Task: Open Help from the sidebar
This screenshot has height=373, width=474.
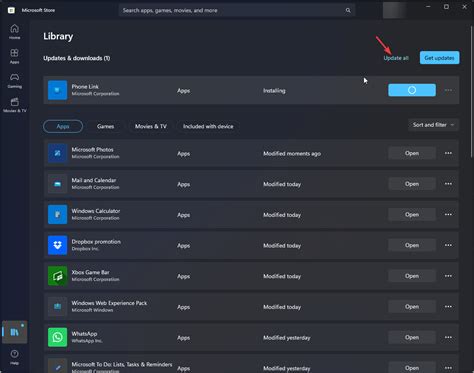Action: [x=14, y=357]
